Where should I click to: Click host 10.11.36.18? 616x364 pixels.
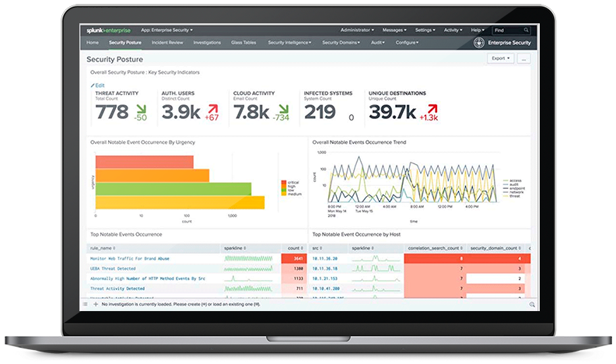[325, 269]
